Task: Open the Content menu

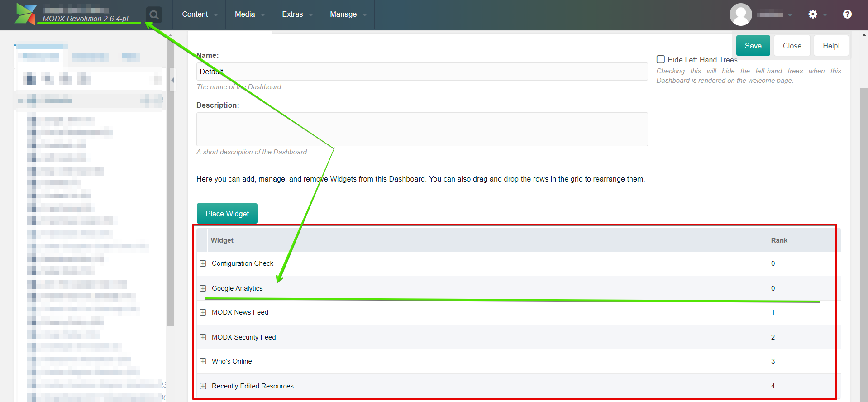Action: pyautogui.click(x=200, y=14)
